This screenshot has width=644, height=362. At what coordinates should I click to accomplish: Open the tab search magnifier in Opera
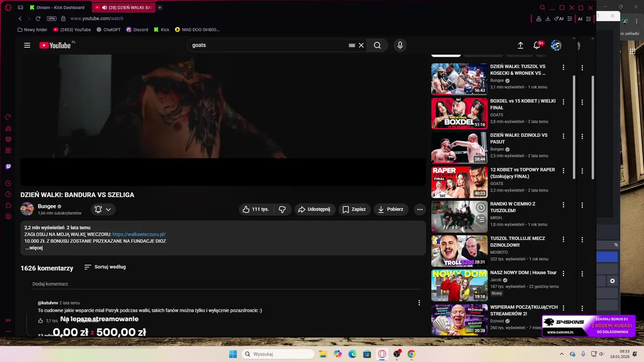(x=542, y=8)
